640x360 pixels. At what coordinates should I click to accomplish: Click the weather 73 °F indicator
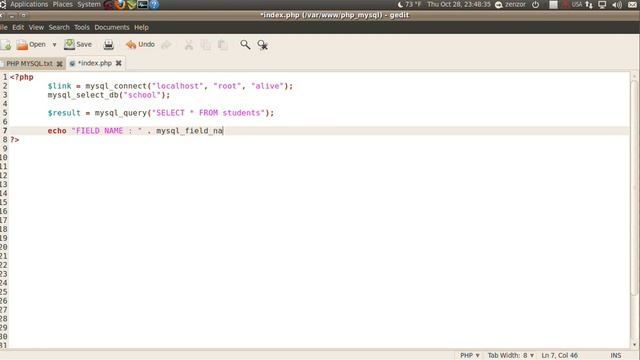tap(409, 4)
